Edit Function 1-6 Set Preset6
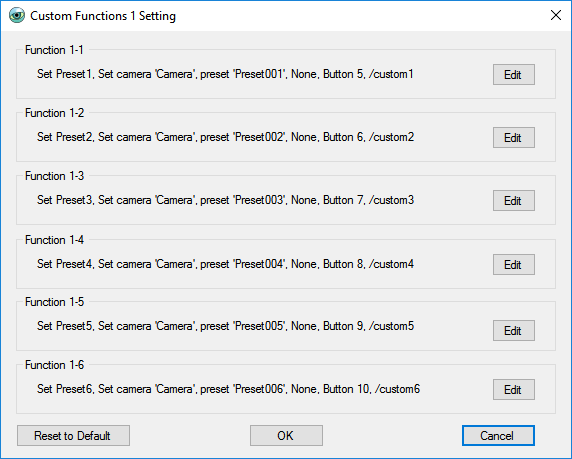The image size is (572, 459). (514, 390)
